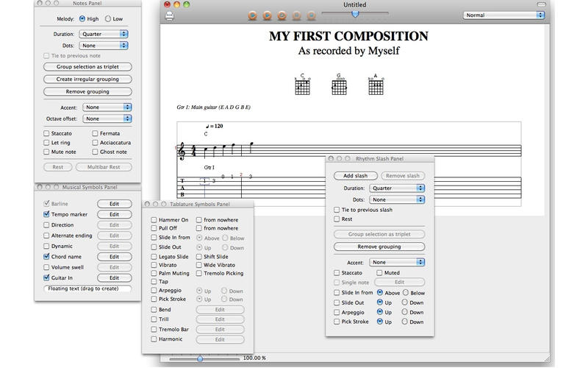Image resolution: width=588 pixels, height=368 pixels.
Task: Click the C chord diagram
Action: (302, 85)
